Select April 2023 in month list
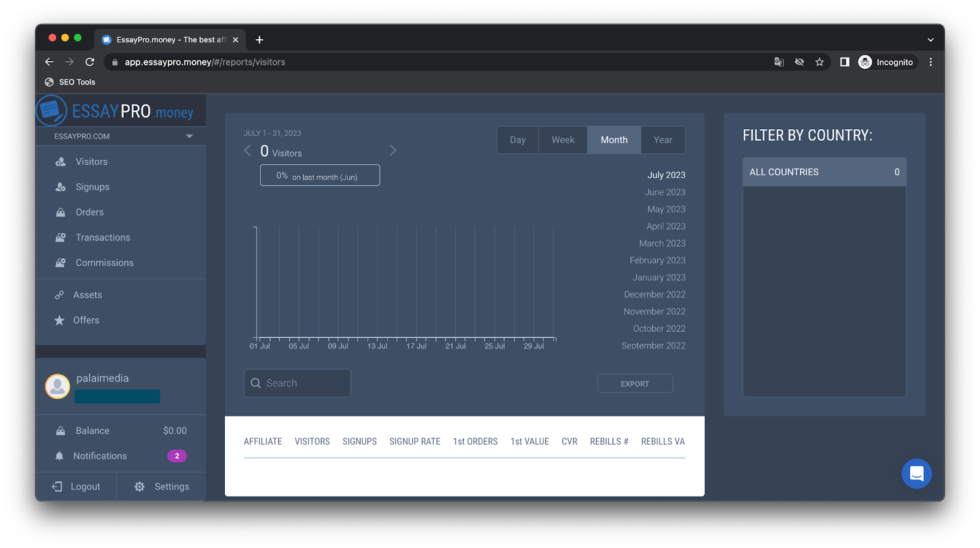Screen dimensions: 980x548 [x=666, y=227]
